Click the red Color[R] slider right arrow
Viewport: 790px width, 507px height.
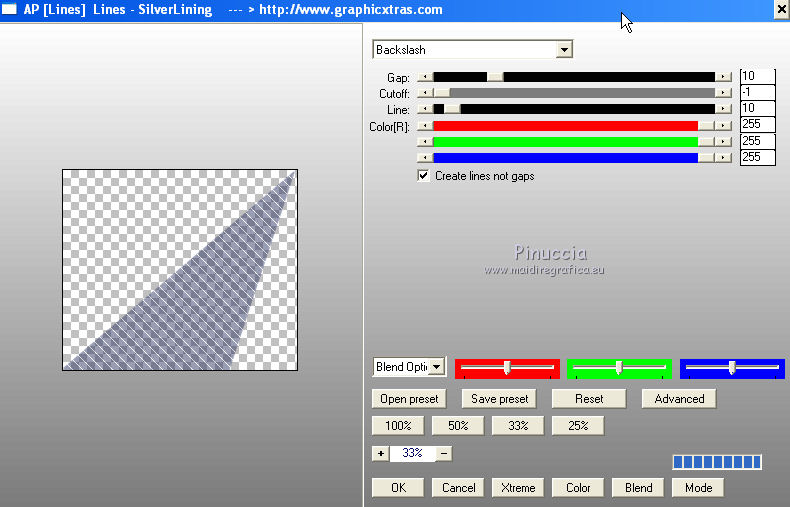click(x=723, y=126)
